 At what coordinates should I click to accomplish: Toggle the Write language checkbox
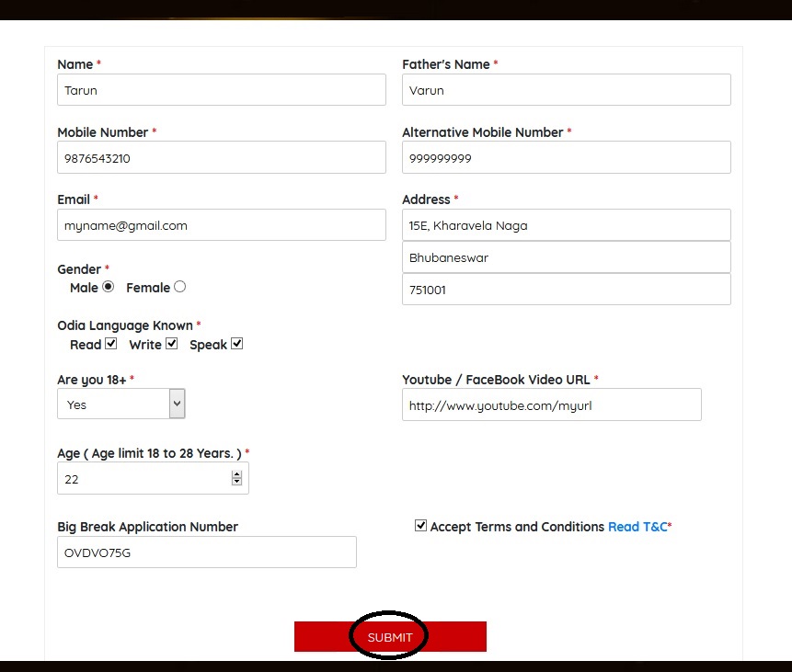171,344
